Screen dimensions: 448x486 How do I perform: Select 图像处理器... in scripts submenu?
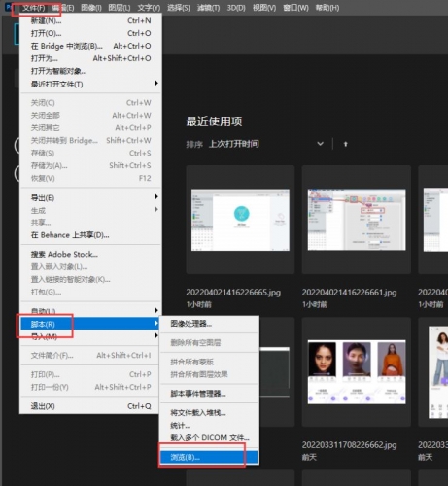coord(209,324)
